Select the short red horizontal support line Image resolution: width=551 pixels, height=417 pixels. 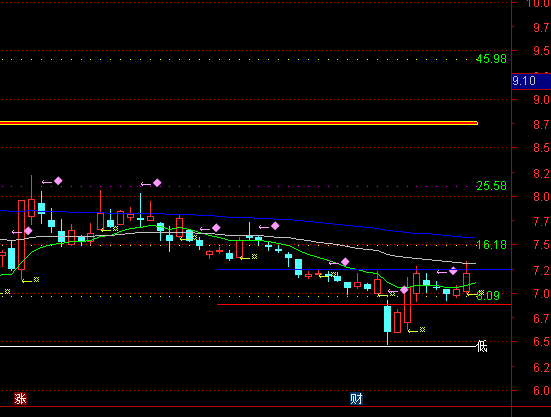click(364, 305)
